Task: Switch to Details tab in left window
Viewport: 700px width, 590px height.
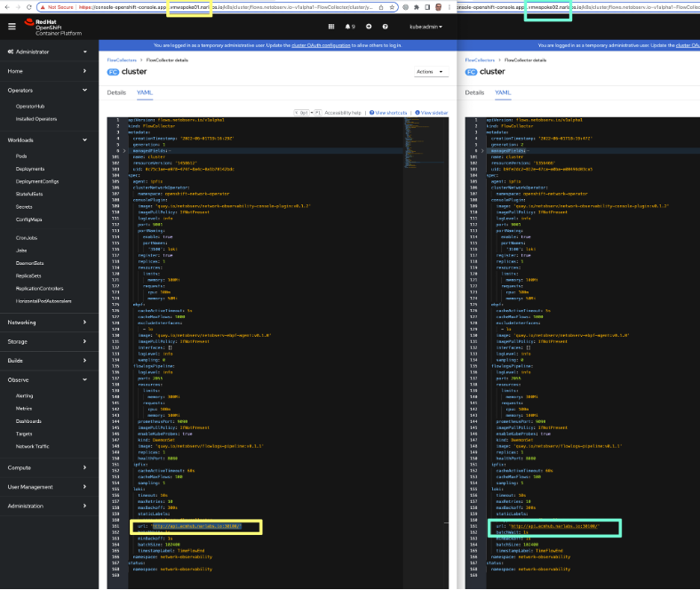Action: pos(116,92)
